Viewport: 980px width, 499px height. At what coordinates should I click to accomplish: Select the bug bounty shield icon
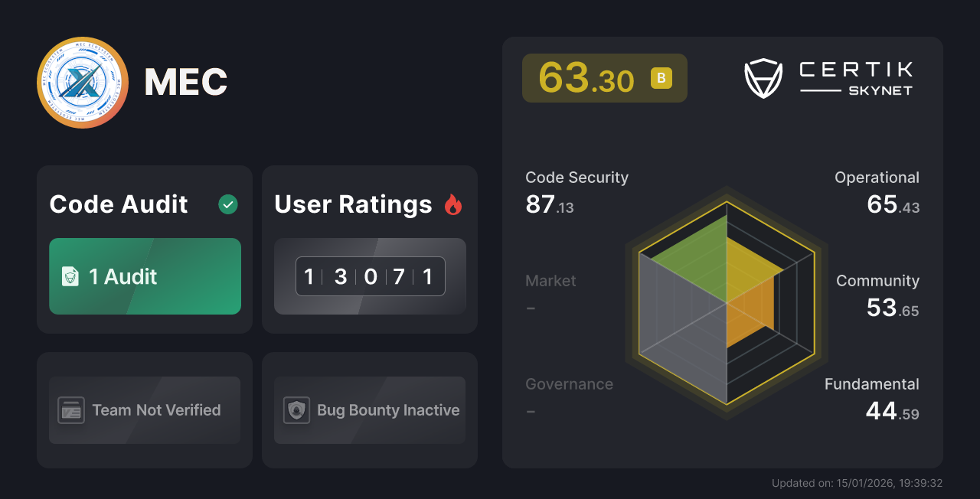pyautogui.click(x=296, y=410)
